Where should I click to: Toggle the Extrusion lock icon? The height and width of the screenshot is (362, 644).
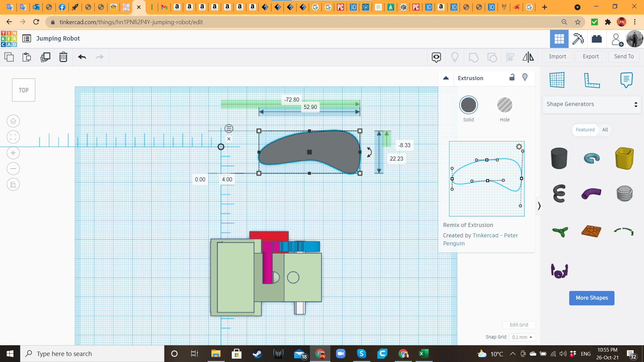click(512, 77)
